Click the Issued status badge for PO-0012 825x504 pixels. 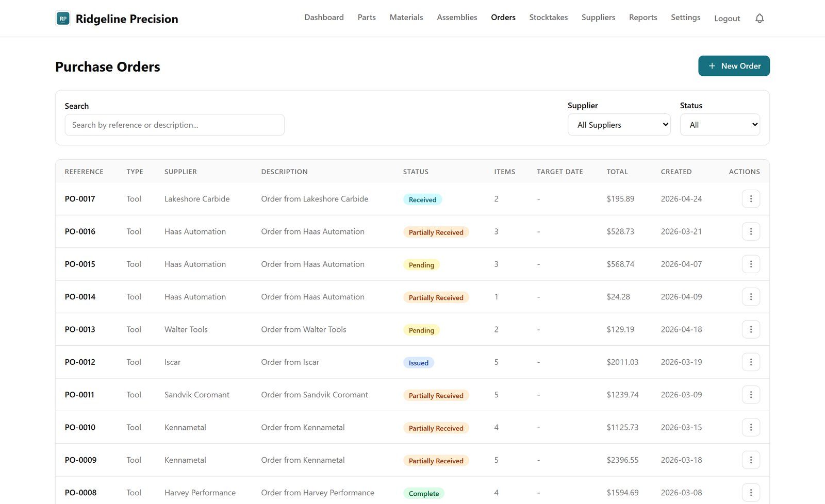(x=419, y=363)
